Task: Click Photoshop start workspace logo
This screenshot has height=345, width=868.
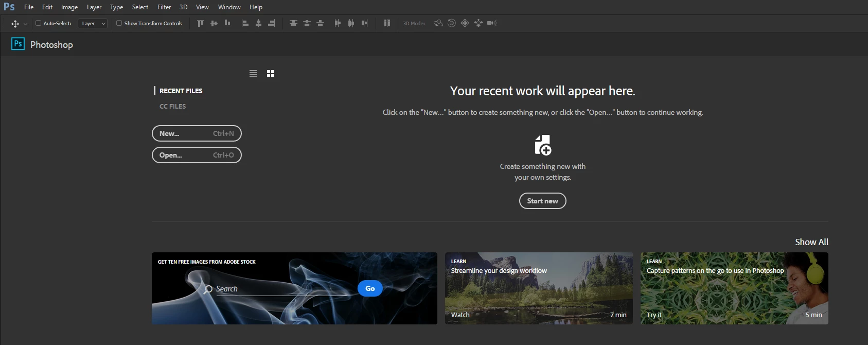Action: point(18,44)
